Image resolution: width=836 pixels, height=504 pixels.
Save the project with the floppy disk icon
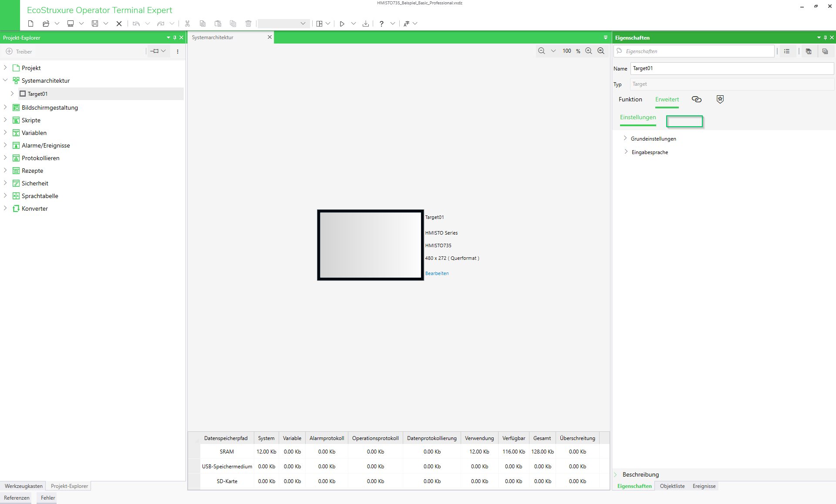(x=94, y=24)
